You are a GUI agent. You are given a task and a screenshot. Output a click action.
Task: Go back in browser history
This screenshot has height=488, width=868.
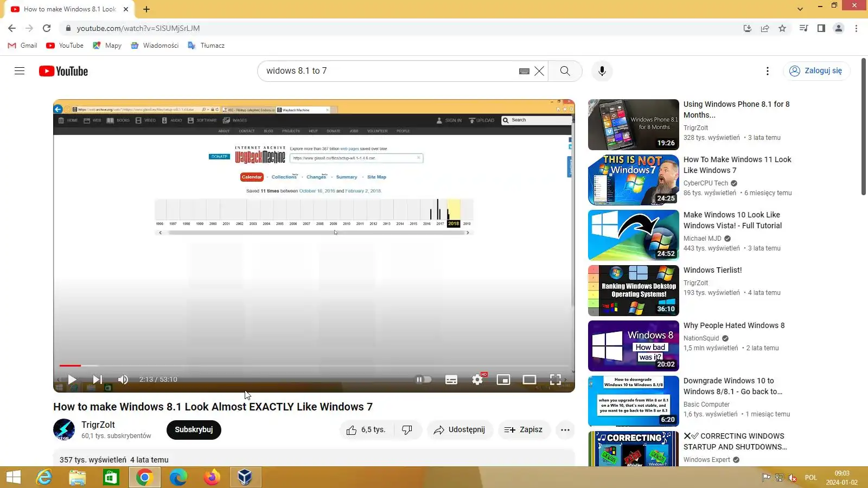click(x=12, y=28)
